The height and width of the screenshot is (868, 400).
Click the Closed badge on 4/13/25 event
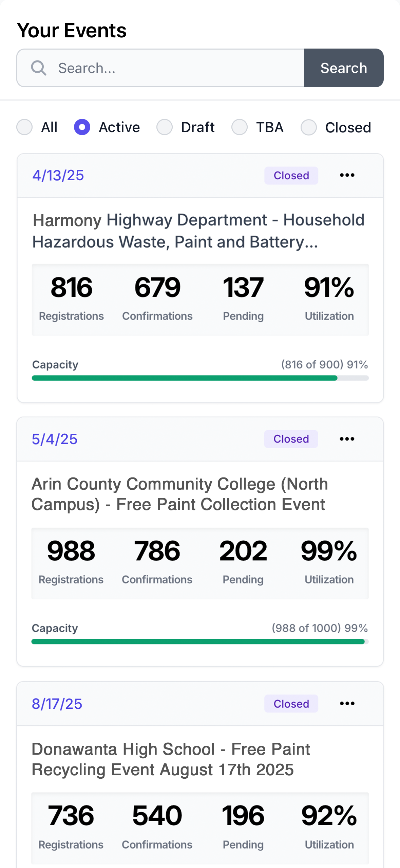click(291, 176)
